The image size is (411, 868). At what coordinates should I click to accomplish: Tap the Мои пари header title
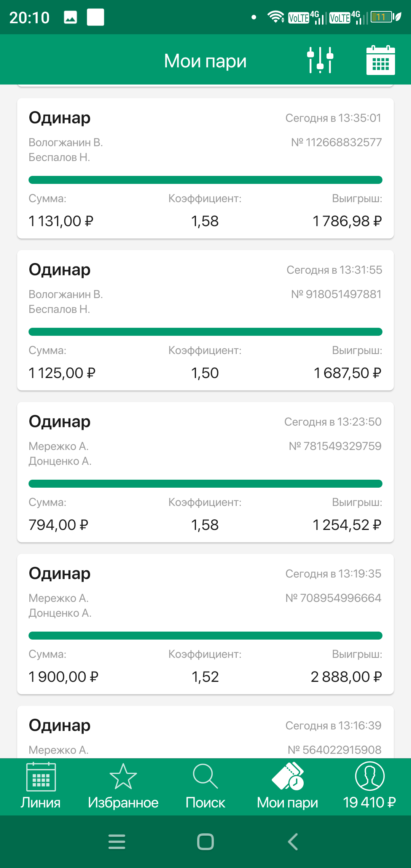(x=205, y=61)
